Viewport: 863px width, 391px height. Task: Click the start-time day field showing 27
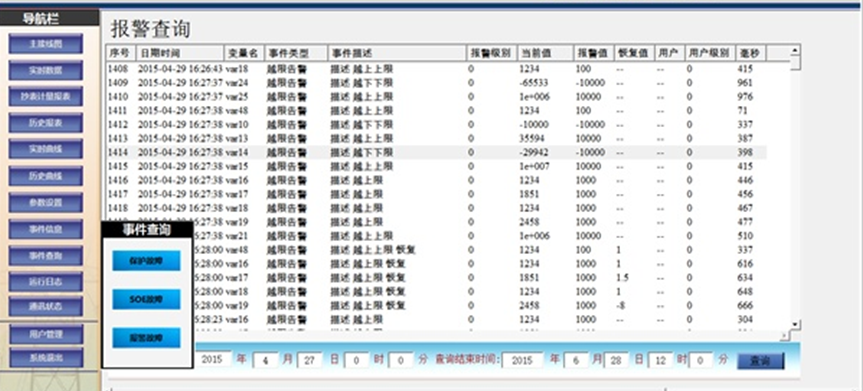pyautogui.click(x=309, y=361)
